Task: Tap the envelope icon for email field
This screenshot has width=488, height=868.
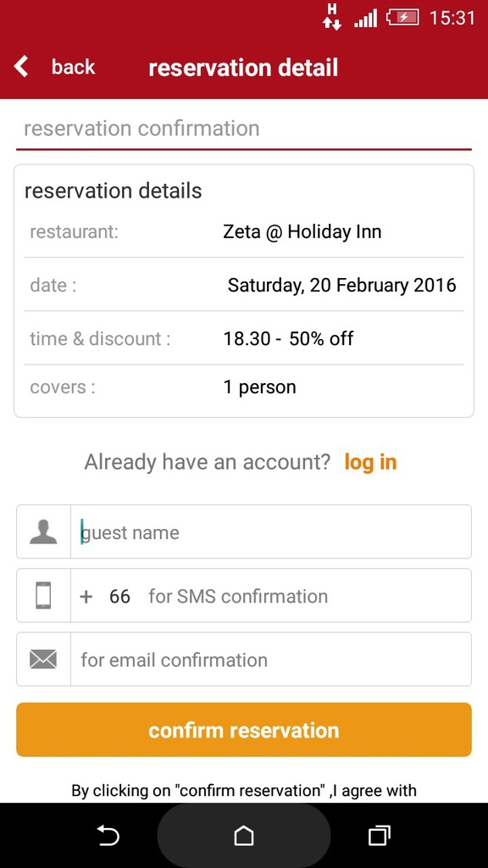Action: tap(43, 659)
